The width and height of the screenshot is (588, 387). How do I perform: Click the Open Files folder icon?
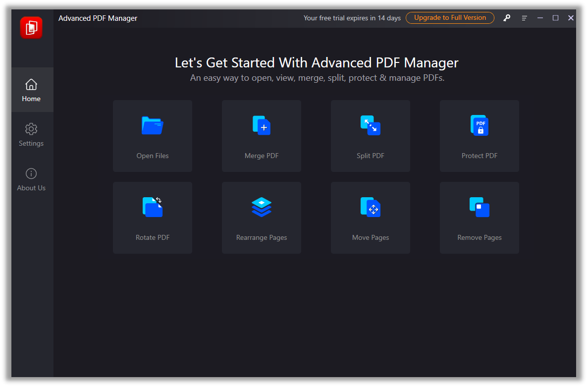[x=152, y=126]
